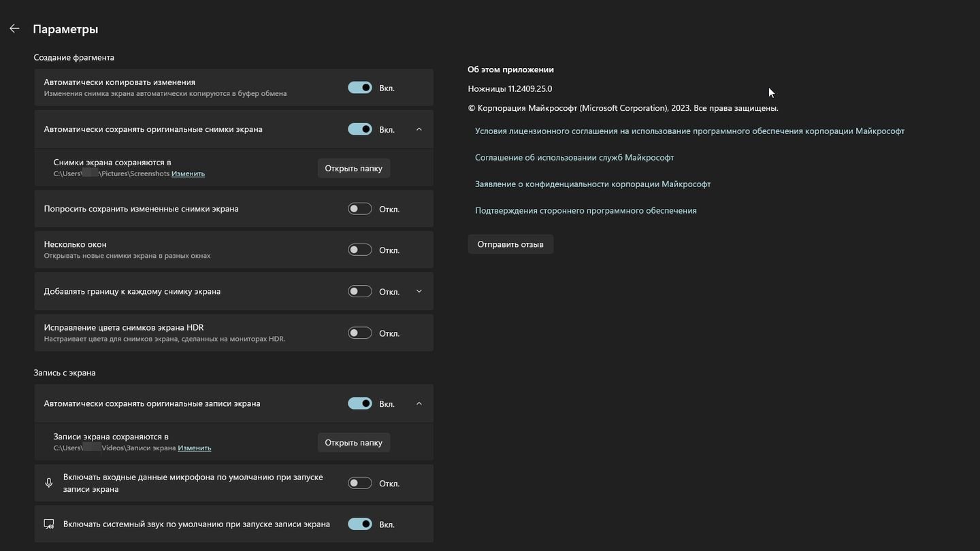Click the Microsoft Corporation copyright text
The height and width of the screenshot is (551, 980).
(x=623, y=108)
